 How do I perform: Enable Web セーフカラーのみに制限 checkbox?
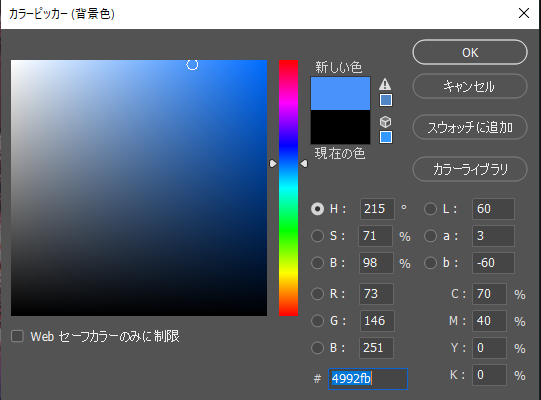coord(17,336)
